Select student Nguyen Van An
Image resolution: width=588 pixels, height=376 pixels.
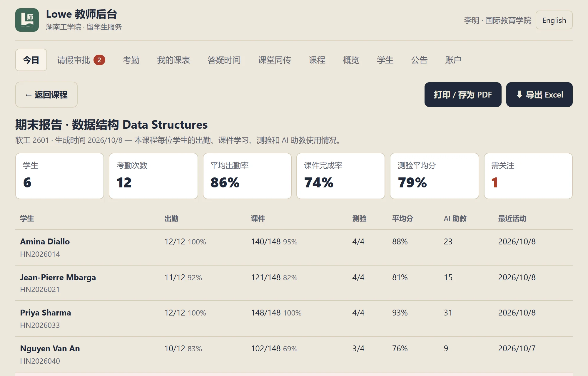(x=50, y=348)
